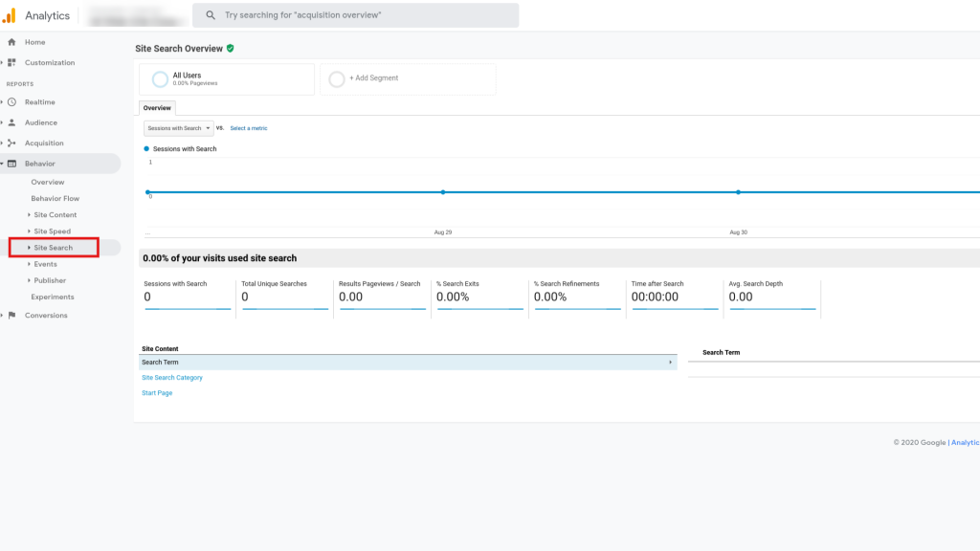Viewport: 980px width, 551px height.
Task: Click the Realtime clock icon
Action: coord(11,102)
